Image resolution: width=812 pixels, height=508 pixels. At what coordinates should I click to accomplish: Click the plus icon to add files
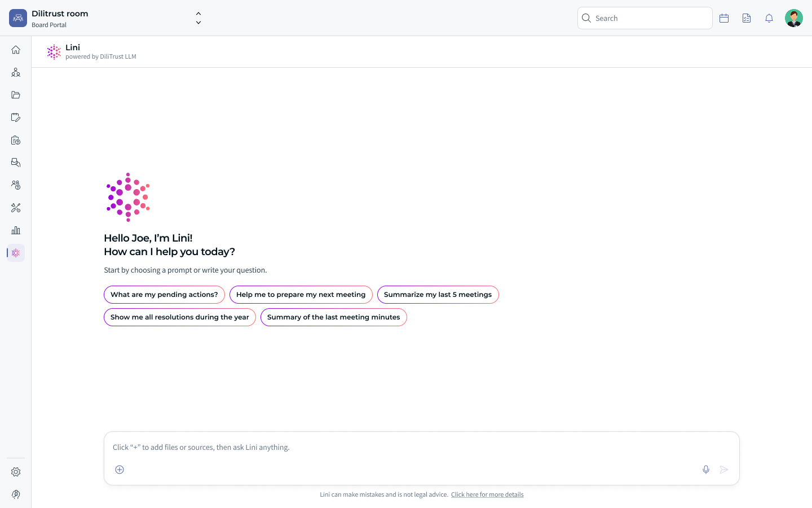120,470
